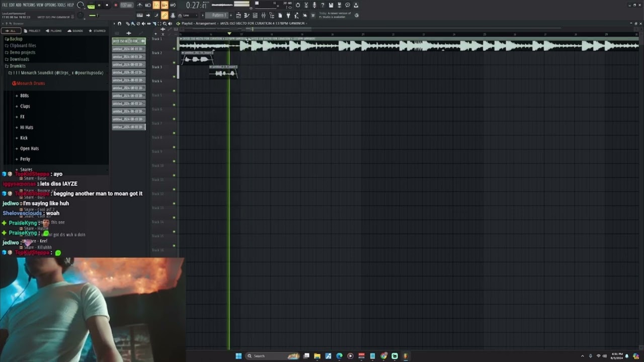Click the taskbar Search box
The image size is (644, 362).
(x=273, y=356)
